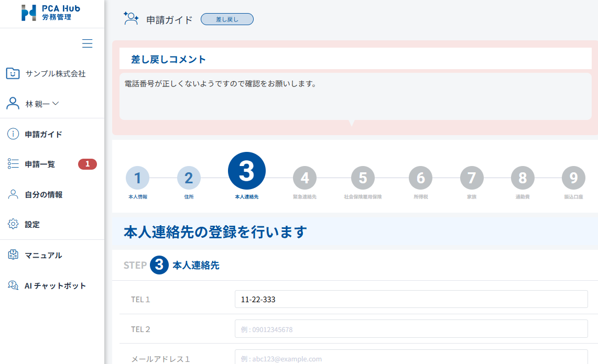Toggle the hamburger sidebar menu

click(x=88, y=43)
